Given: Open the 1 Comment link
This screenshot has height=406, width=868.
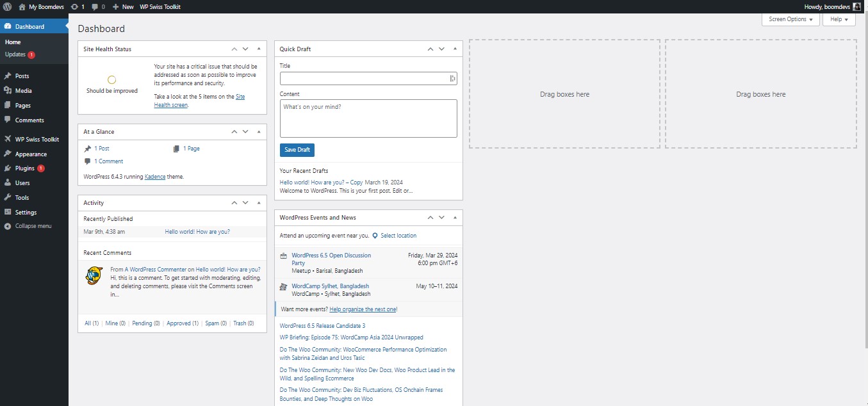Looking at the screenshot, I should point(109,161).
